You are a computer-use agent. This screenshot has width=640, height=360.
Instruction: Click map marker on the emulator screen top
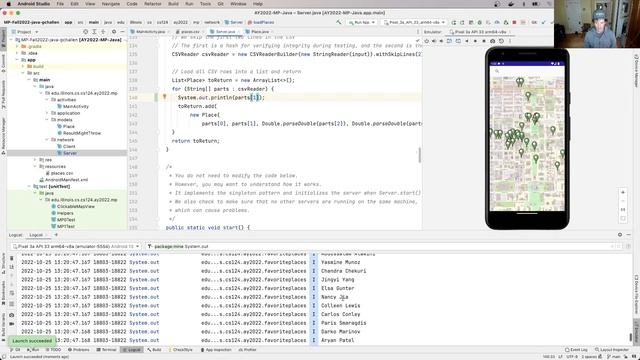coord(520,82)
